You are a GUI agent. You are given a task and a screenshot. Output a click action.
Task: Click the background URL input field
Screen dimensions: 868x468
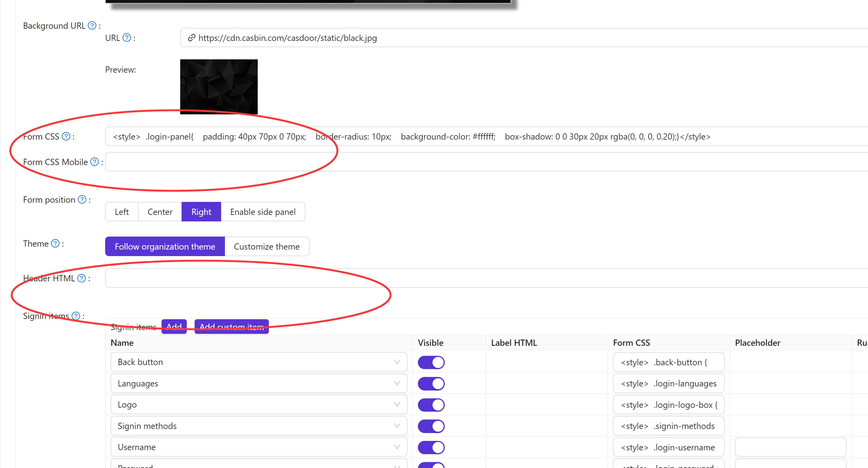tap(524, 38)
